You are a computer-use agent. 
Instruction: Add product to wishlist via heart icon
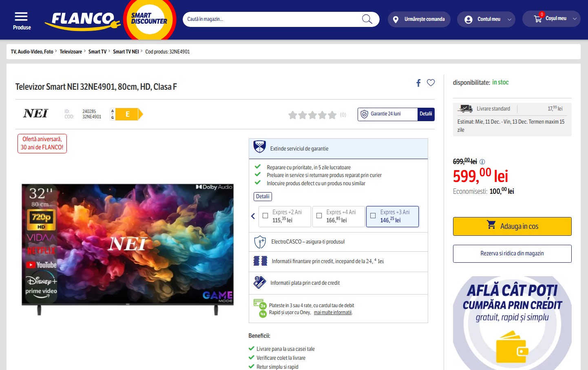pyautogui.click(x=431, y=82)
